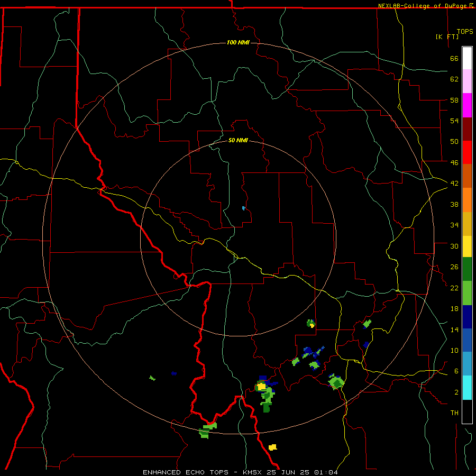Click the "2" legend value
Screen dimensions: 476x476
[456, 392]
